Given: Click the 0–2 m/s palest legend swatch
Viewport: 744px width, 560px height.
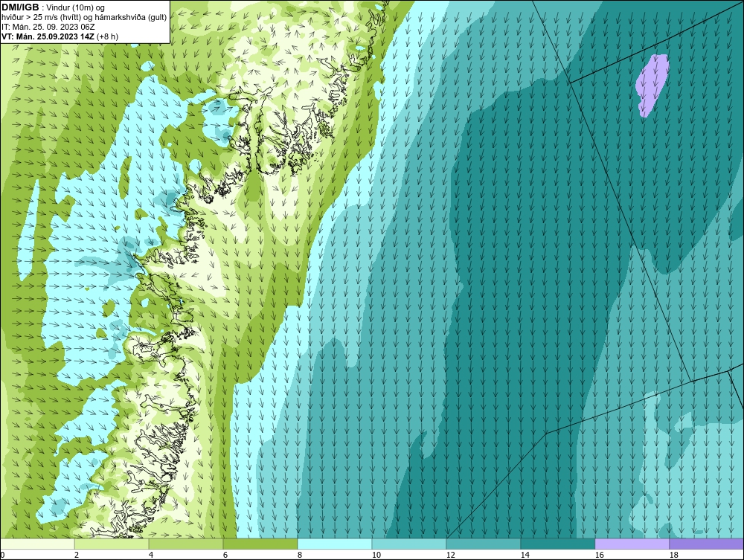Looking at the screenshot, I should pos(37,544).
